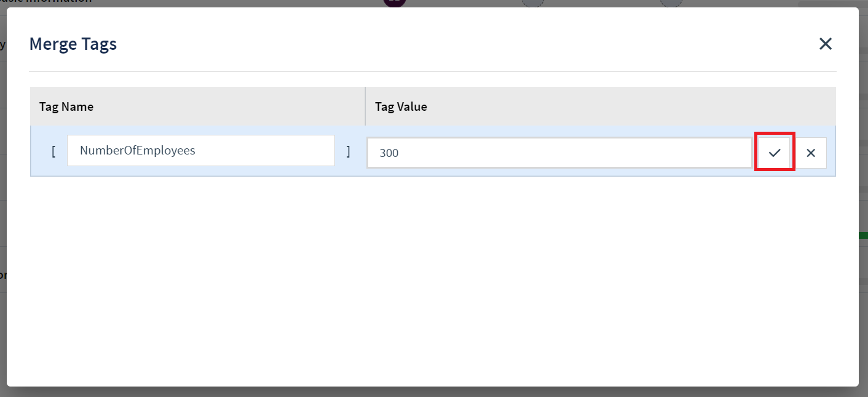Select the Tag Value column header
The height and width of the screenshot is (397, 868).
(400, 106)
